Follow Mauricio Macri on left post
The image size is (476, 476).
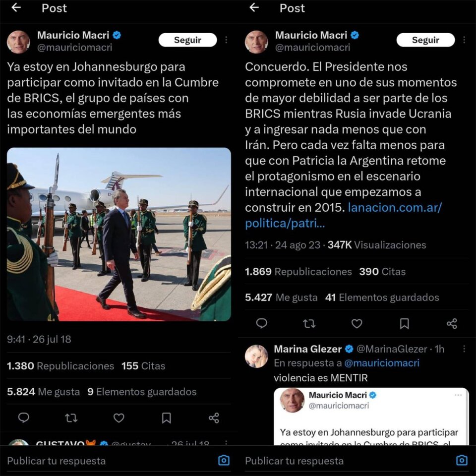click(x=187, y=40)
